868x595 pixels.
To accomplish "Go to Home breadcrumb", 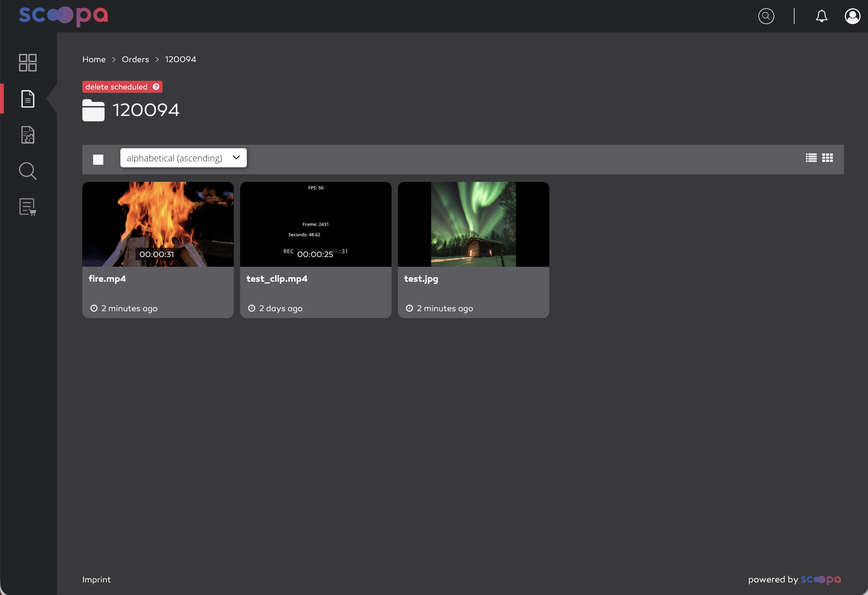I will pos(94,59).
